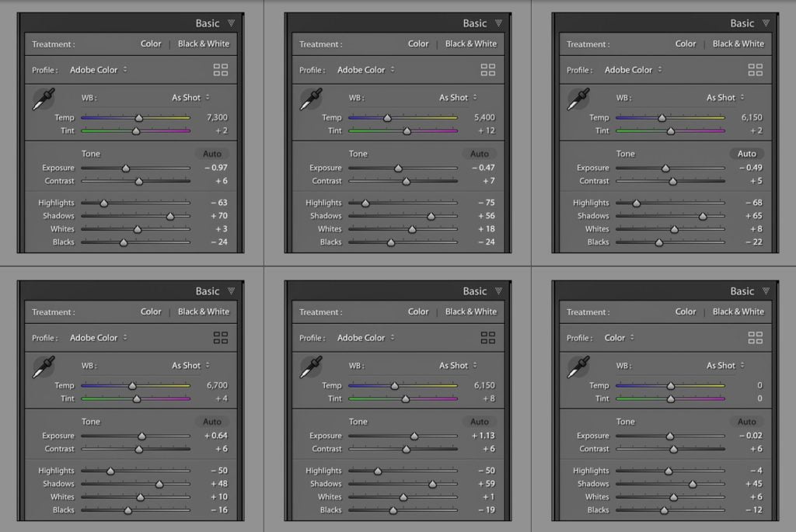Click the Blacks slider handle set to −19
Image resolution: width=796 pixels, height=532 pixels.
[x=393, y=510]
